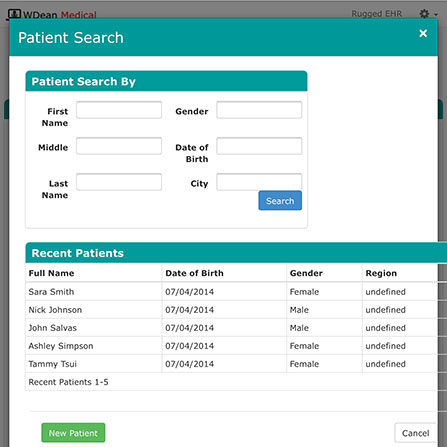Focus the First Name input field

point(119,110)
